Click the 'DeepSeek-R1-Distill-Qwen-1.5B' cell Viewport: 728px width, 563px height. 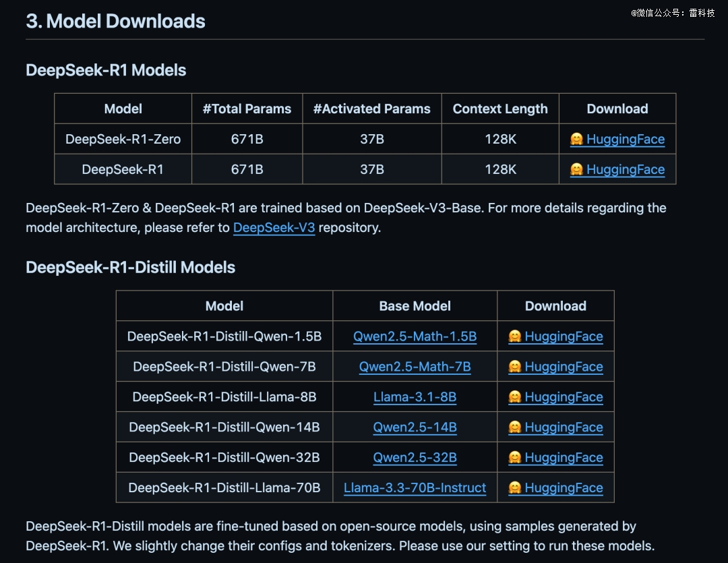[x=224, y=336]
